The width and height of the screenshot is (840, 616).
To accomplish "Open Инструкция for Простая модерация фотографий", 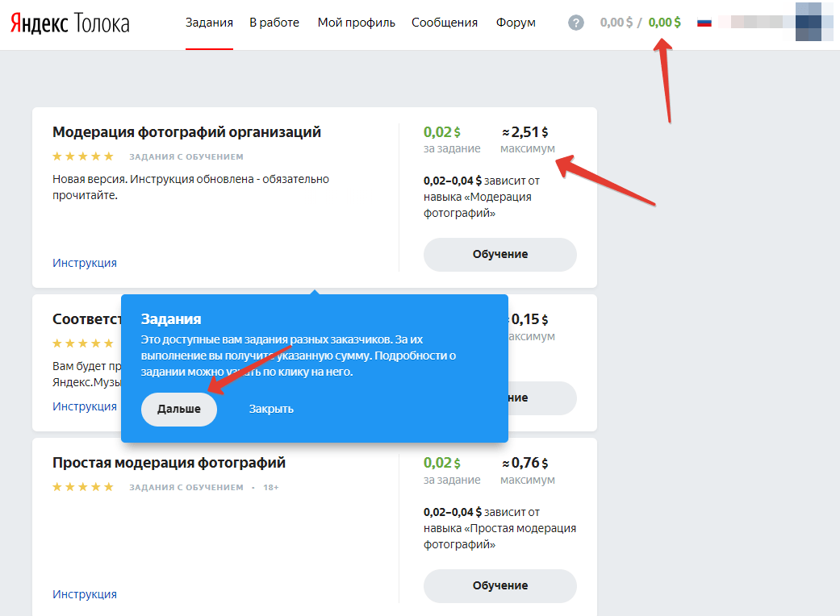I will click(85, 594).
